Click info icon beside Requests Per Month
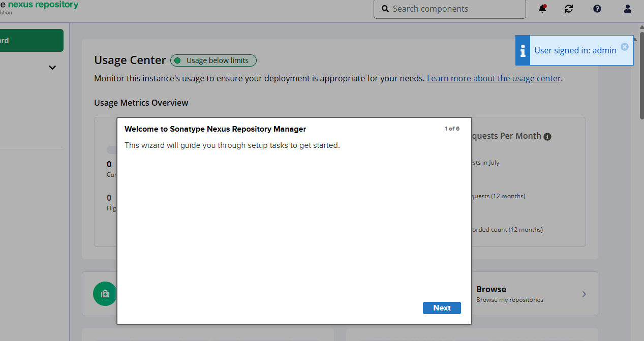This screenshot has height=341, width=644. point(547,137)
